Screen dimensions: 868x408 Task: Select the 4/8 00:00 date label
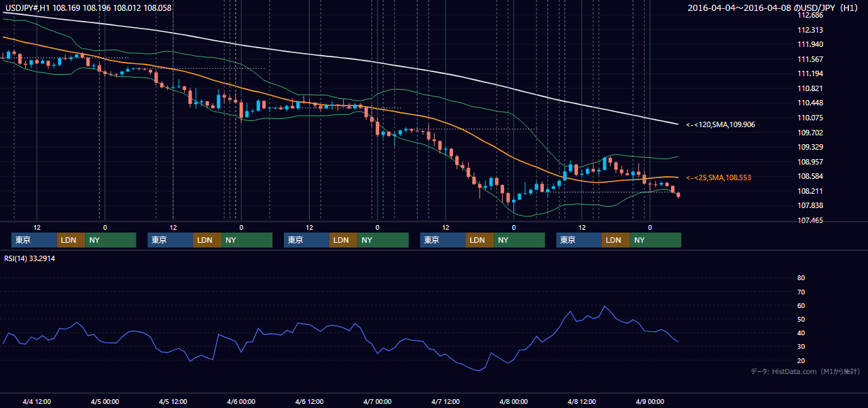pos(513,402)
